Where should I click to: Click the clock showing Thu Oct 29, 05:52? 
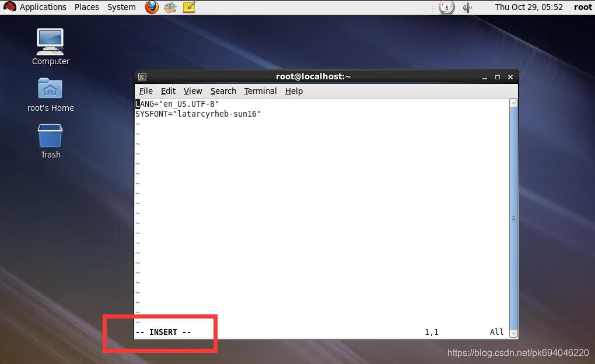[x=528, y=7]
